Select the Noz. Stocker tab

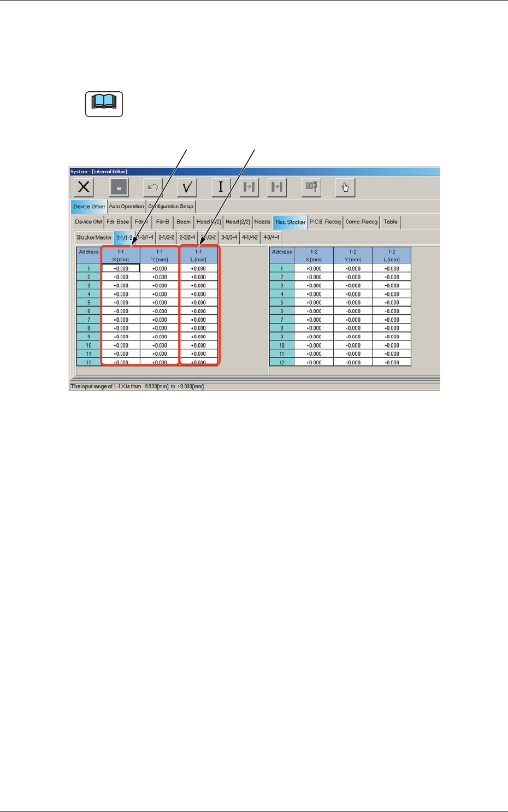coord(290,222)
